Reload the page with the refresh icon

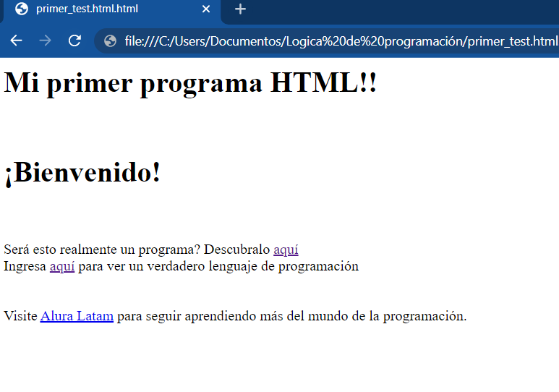point(74,41)
